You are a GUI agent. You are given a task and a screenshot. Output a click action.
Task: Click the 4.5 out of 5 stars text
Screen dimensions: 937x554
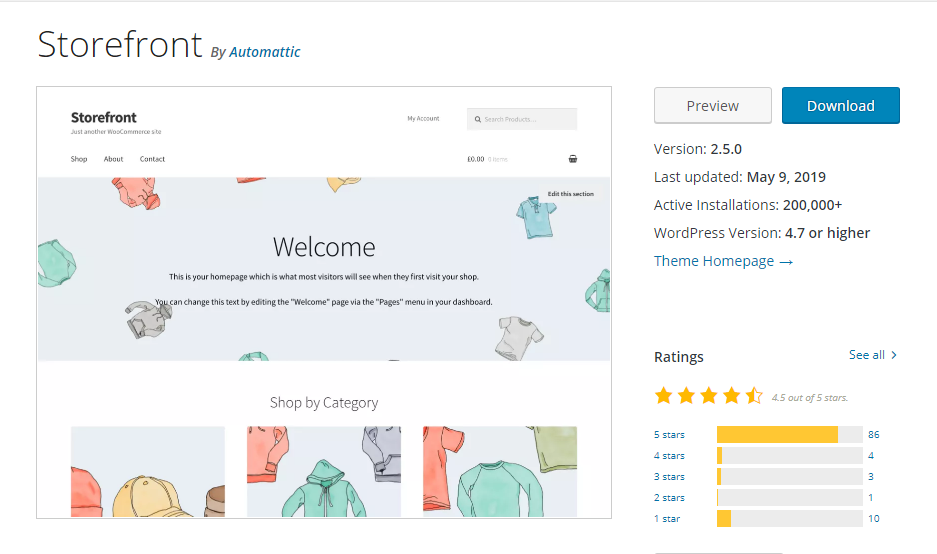(810, 397)
